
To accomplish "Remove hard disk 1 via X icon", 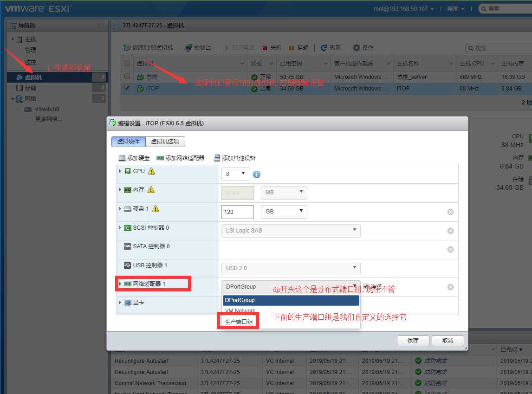I will tap(451, 212).
